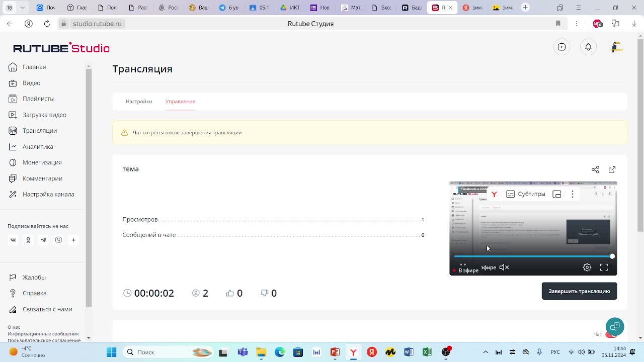Click the likes thumbs-up counter
The width and height of the screenshot is (644, 362).
click(234, 293)
